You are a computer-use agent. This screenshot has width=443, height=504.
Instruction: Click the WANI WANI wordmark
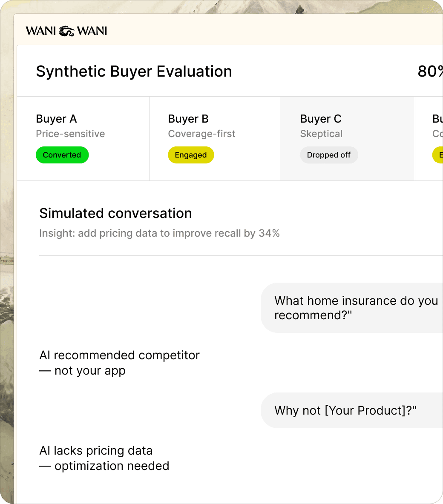(x=42, y=31)
